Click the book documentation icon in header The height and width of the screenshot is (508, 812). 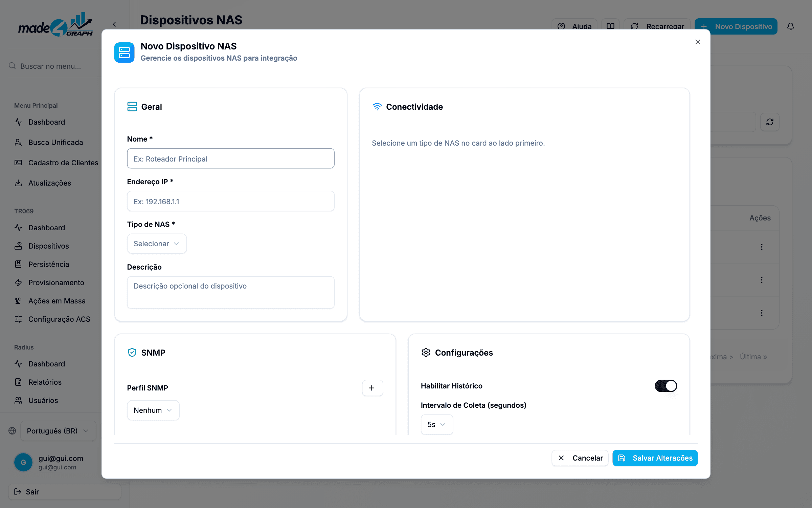610,26
